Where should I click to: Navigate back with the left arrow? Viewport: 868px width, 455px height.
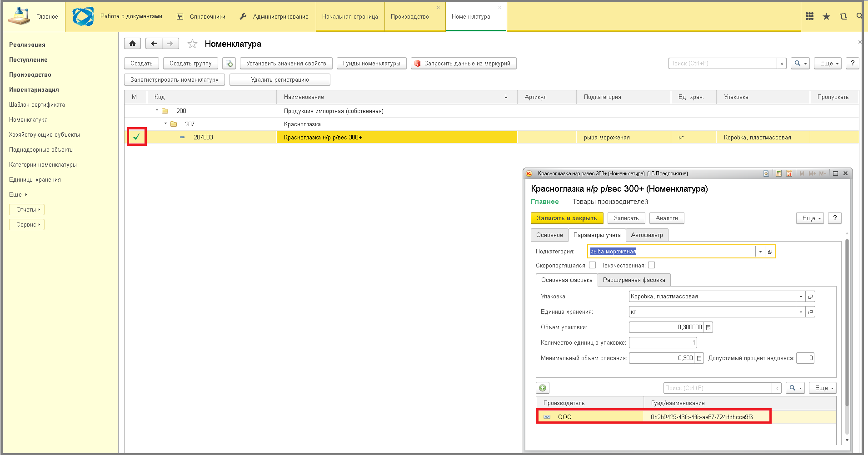(x=154, y=44)
